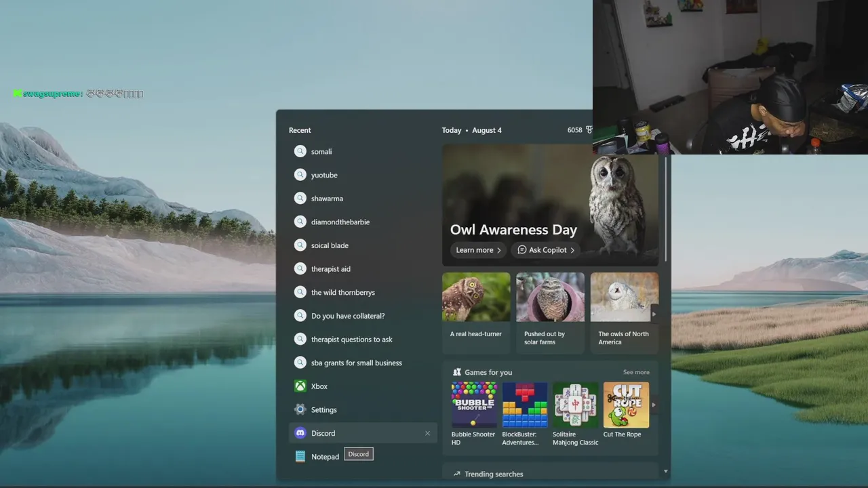The width and height of the screenshot is (868, 488).
Task: Click the search icon beside 'diamondthebarbie'
Action: click(300, 222)
